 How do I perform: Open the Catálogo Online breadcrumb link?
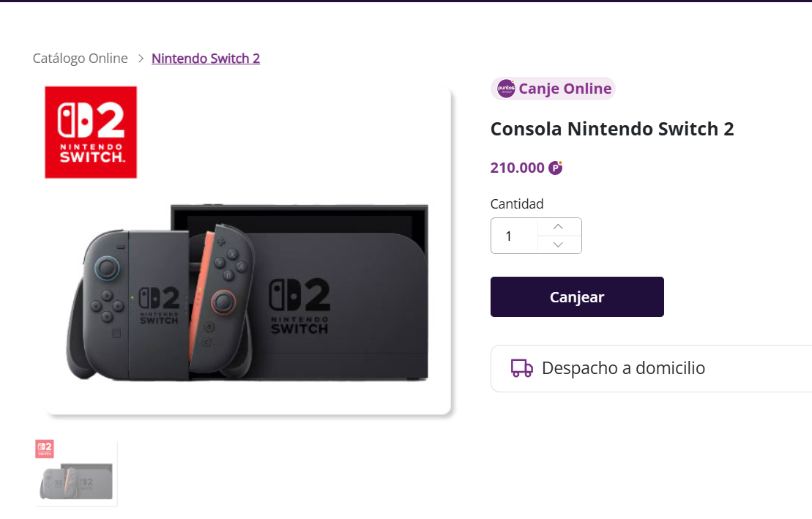(81, 59)
